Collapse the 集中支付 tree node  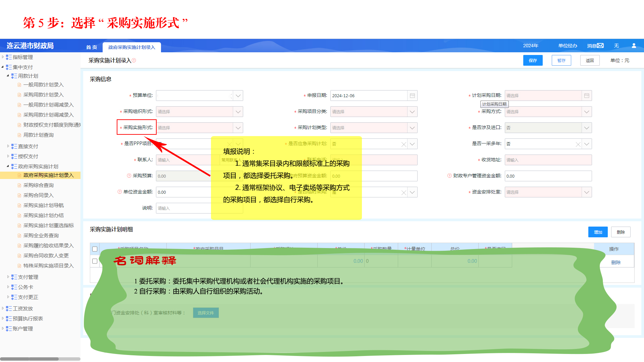click(x=3, y=67)
